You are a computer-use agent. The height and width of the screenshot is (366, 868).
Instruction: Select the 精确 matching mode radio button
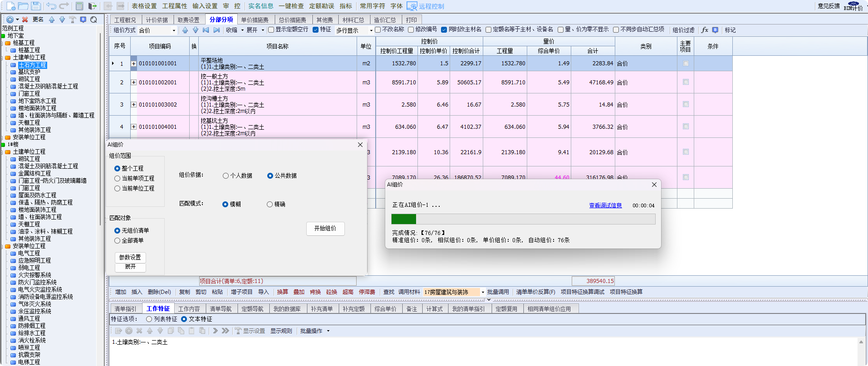tap(270, 205)
